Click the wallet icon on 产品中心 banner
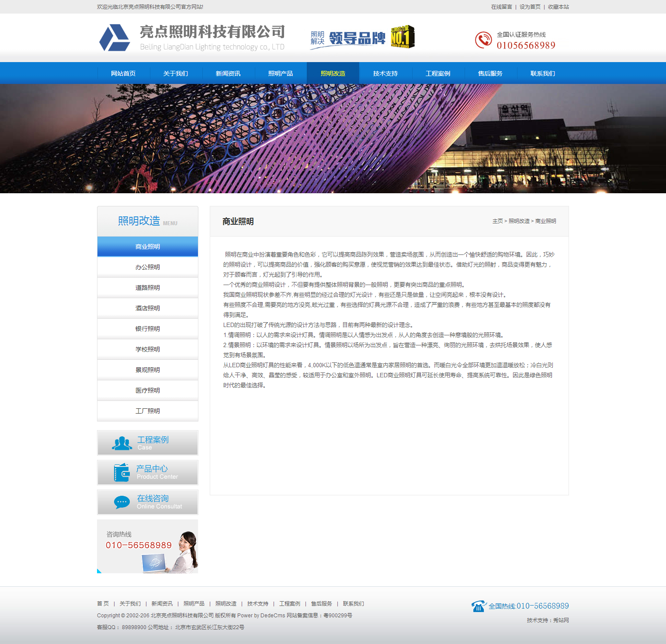 [122, 473]
